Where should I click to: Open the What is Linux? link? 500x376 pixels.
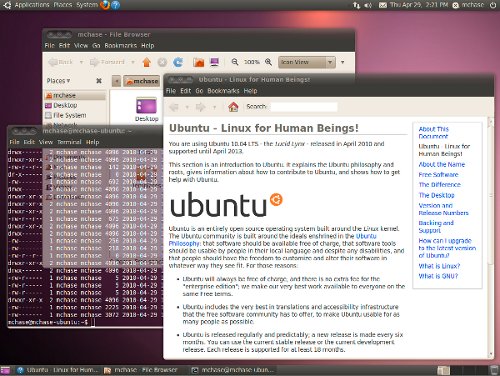coord(439,266)
